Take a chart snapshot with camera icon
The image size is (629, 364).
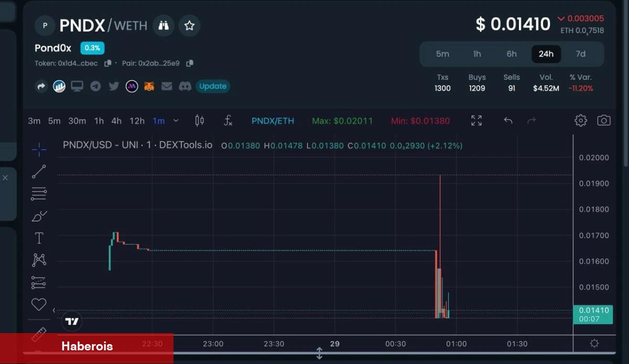(x=604, y=120)
